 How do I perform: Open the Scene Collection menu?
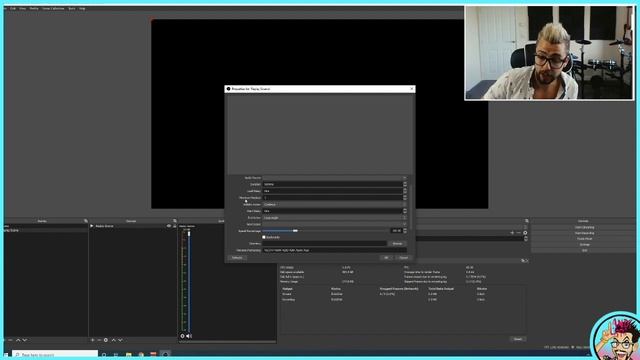click(x=53, y=8)
